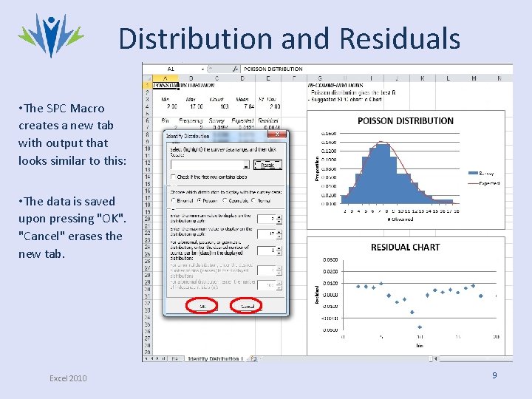Go to the previous sheet tab arrow

click(x=152, y=358)
